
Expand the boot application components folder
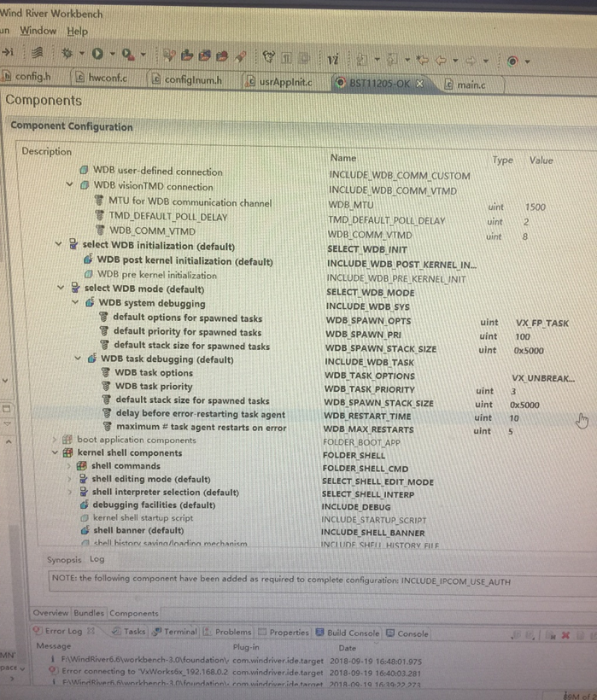point(55,440)
